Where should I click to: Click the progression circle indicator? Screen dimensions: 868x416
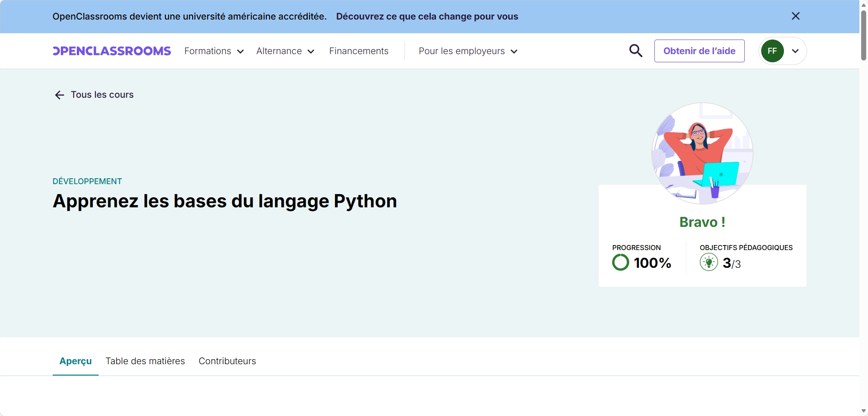point(621,262)
